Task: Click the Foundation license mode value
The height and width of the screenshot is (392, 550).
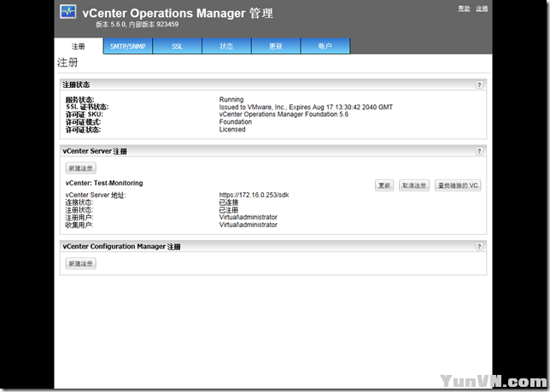Action: tap(236, 121)
